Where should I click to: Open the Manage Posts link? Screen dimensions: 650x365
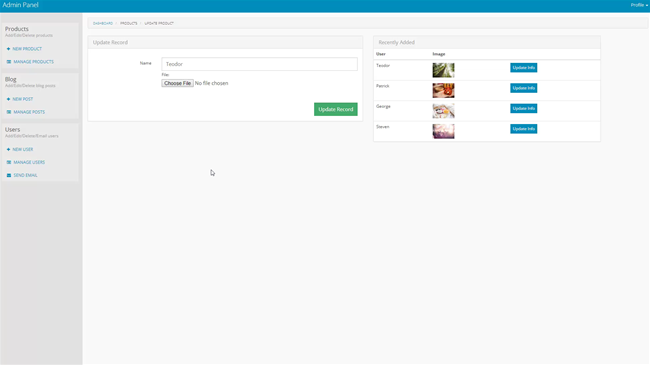pos(29,112)
